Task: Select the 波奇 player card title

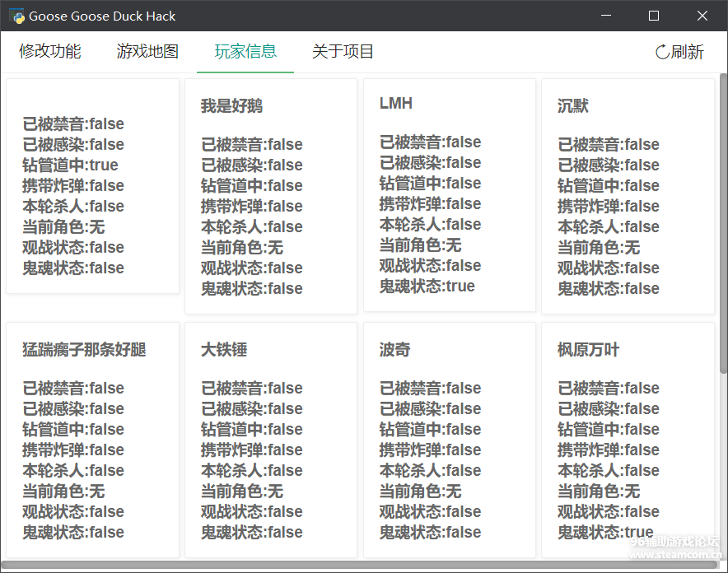Action: coord(394,350)
